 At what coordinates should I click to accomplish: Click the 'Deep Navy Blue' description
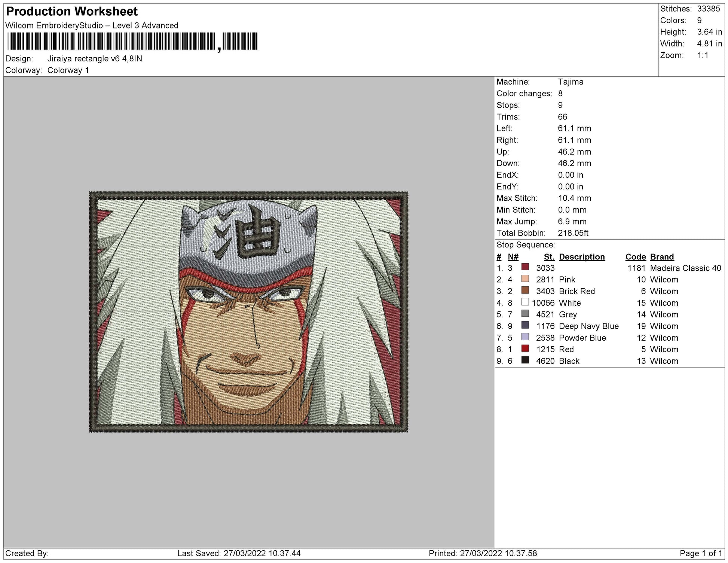588,326
